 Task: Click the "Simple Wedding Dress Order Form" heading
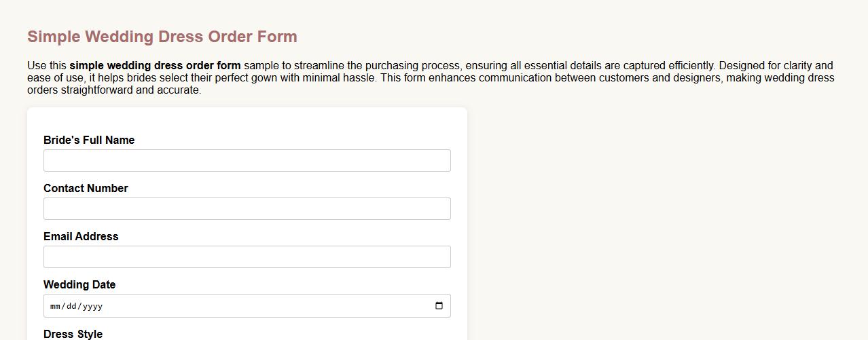(x=162, y=37)
